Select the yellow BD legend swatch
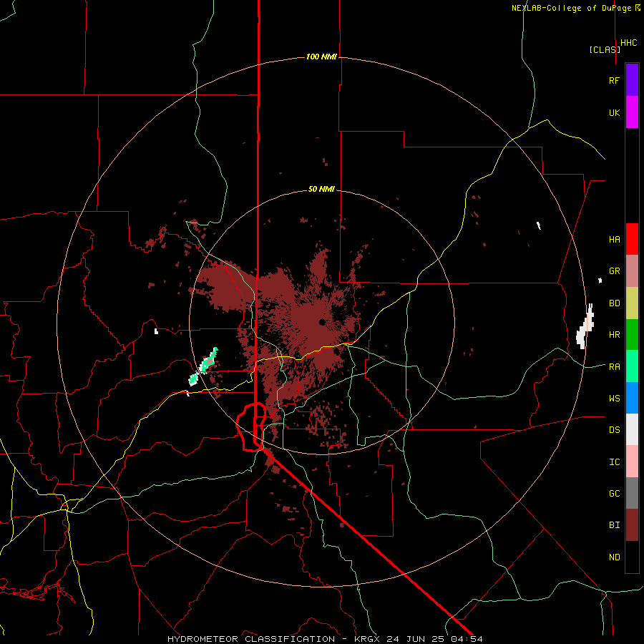 tap(632, 303)
